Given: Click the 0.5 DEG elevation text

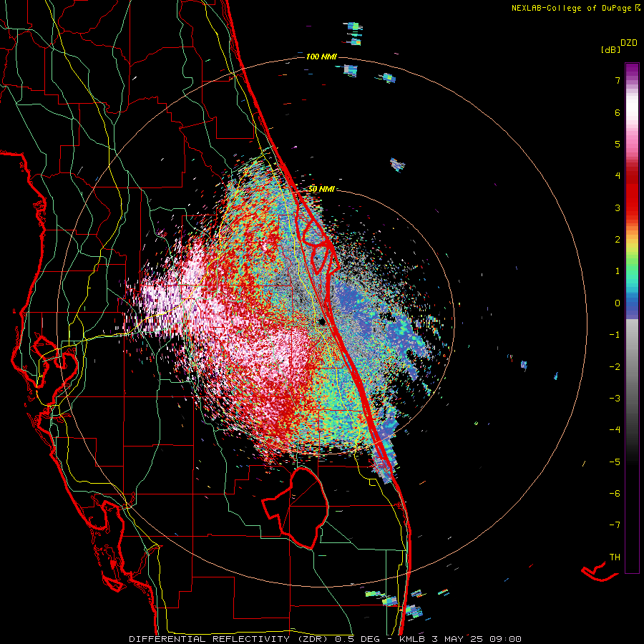Looking at the screenshot, I should pyautogui.click(x=356, y=639).
